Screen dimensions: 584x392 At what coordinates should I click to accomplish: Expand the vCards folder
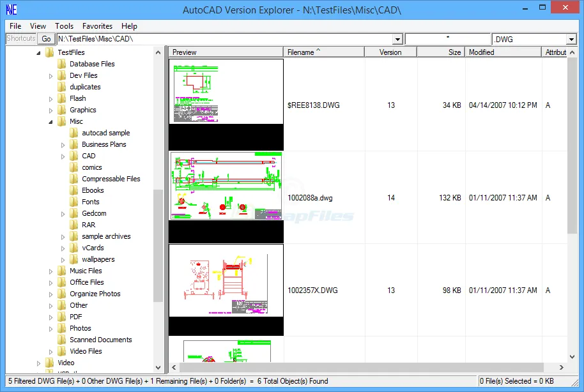63,248
